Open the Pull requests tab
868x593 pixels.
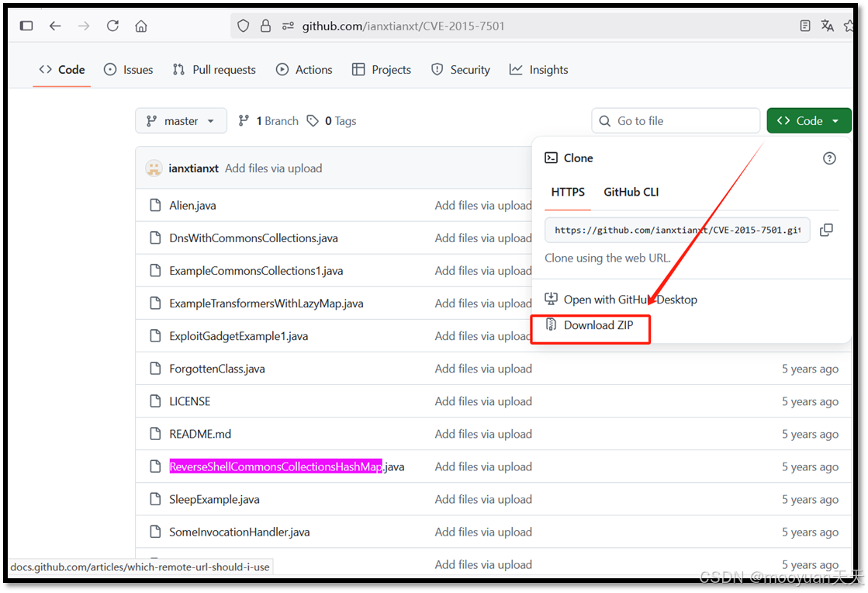(214, 70)
